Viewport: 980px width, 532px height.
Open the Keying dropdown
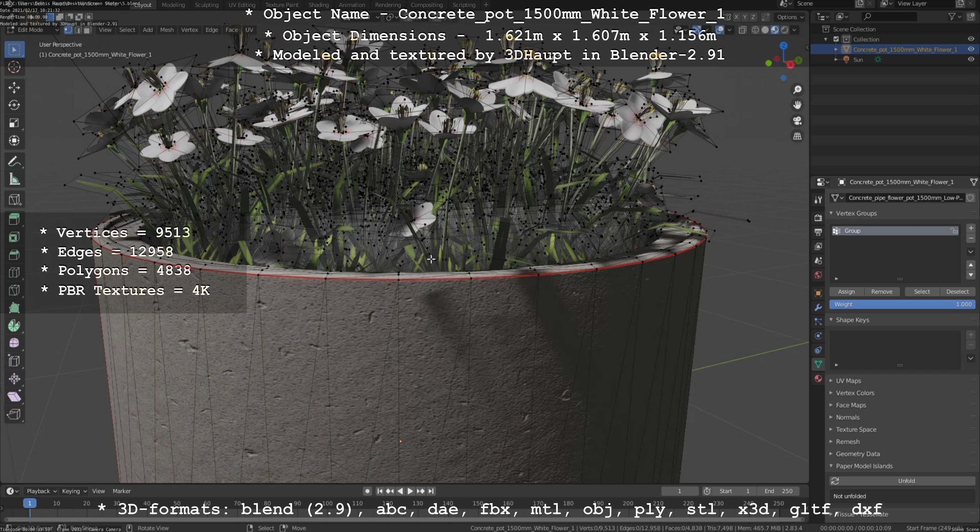[74, 491]
